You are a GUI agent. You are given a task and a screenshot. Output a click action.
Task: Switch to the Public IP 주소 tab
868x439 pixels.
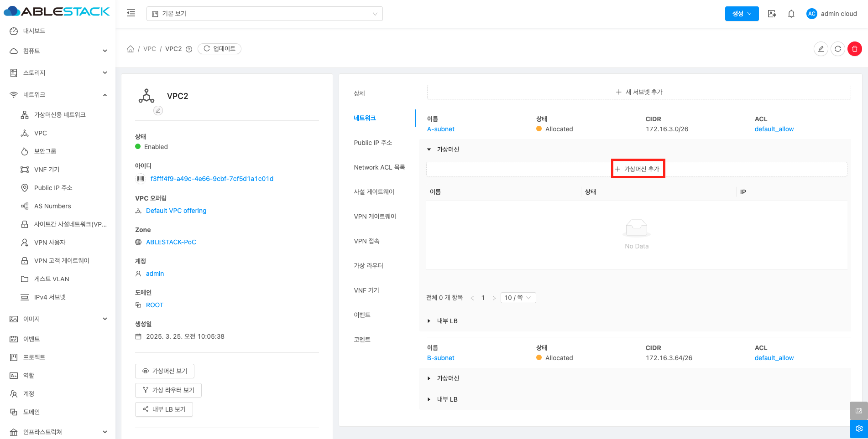click(372, 143)
